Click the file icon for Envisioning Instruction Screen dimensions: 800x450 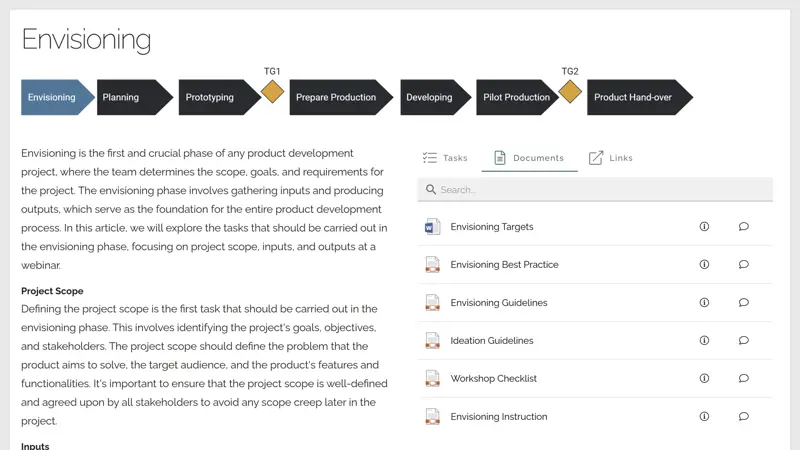[x=432, y=416]
